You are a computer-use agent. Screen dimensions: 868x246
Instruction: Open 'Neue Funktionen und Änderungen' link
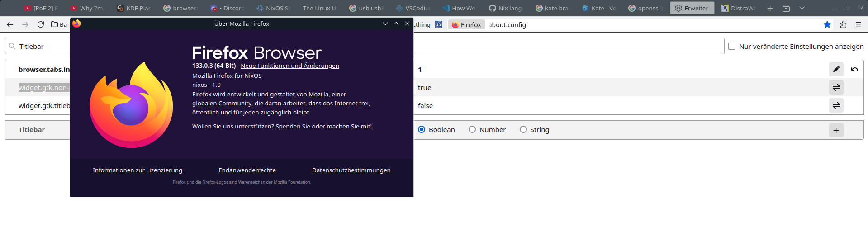click(289, 66)
